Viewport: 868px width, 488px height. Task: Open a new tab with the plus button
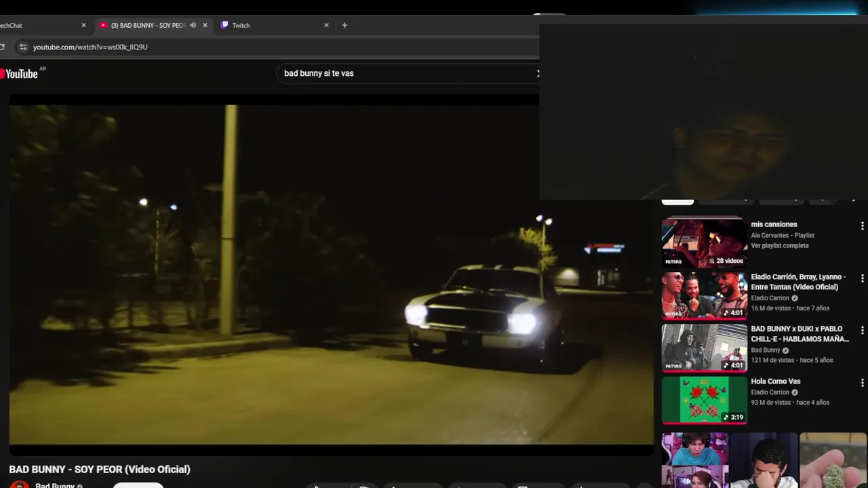[344, 25]
